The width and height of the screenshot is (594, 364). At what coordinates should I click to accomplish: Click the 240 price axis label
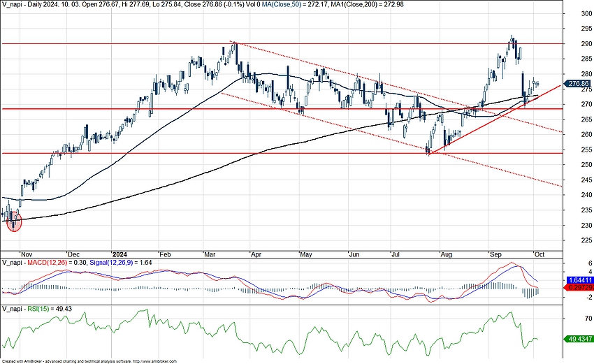(586, 195)
